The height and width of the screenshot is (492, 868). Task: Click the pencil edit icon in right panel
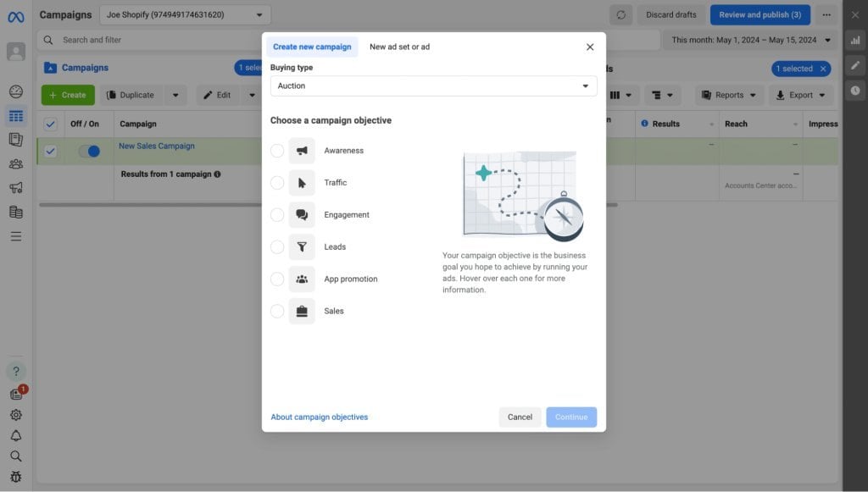855,65
